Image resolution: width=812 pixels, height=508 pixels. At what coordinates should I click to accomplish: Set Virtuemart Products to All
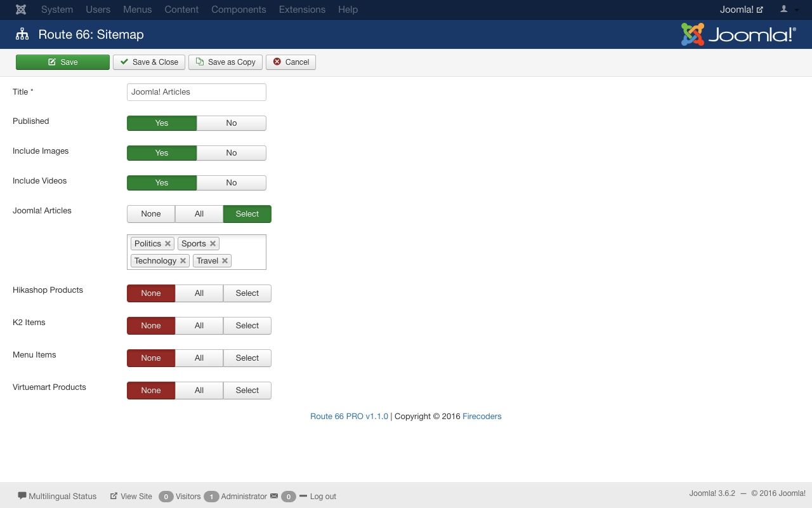[x=199, y=391]
